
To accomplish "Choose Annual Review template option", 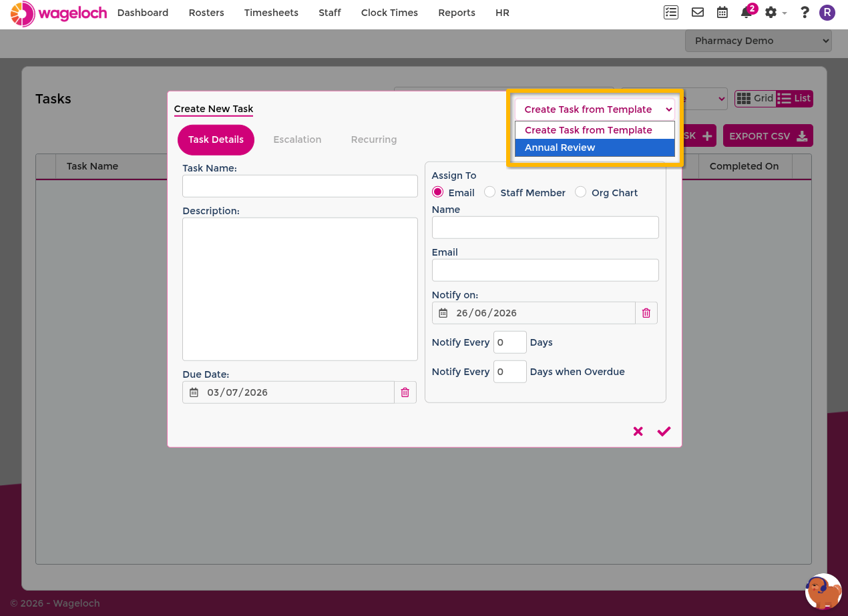I will 595,147.
